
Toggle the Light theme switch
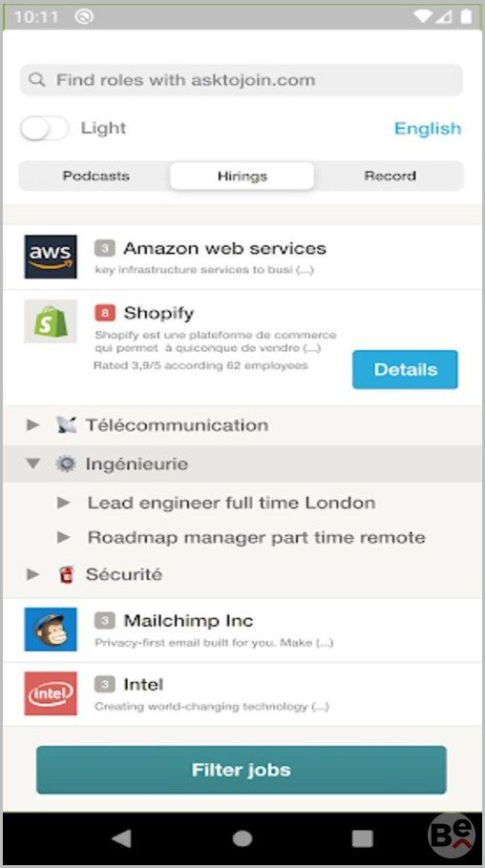[44, 129]
